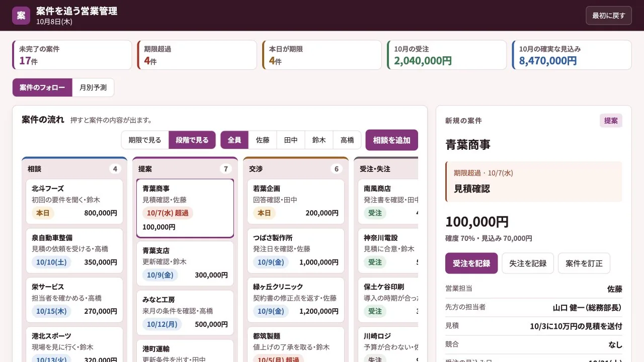644x362 pixels.
Task: Switch the view to 期限で見る
Action: coord(145,140)
